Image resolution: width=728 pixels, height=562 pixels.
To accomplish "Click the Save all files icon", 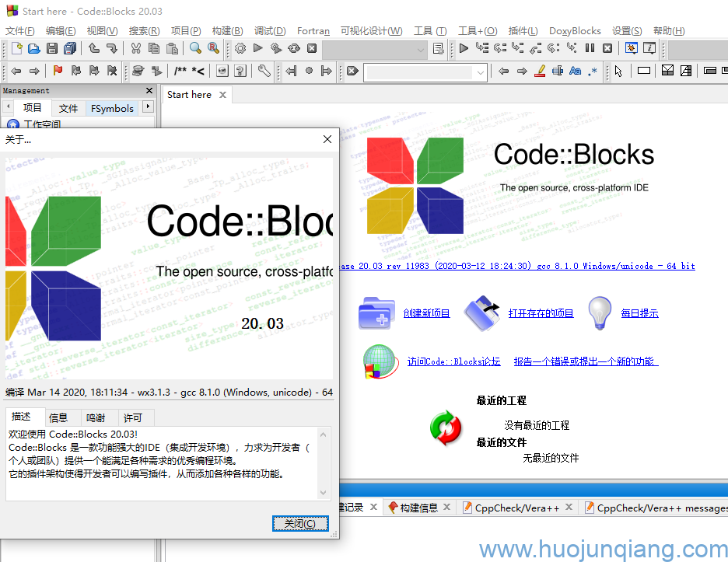I will tap(70, 48).
